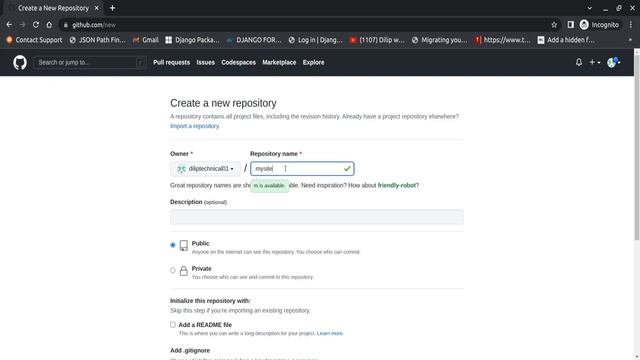Open the Django Packages bookmark

(192, 40)
